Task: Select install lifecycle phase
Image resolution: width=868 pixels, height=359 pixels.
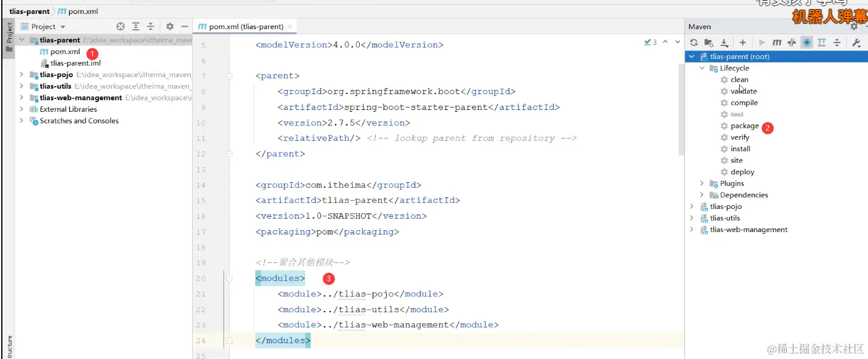Action: point(740,149)
